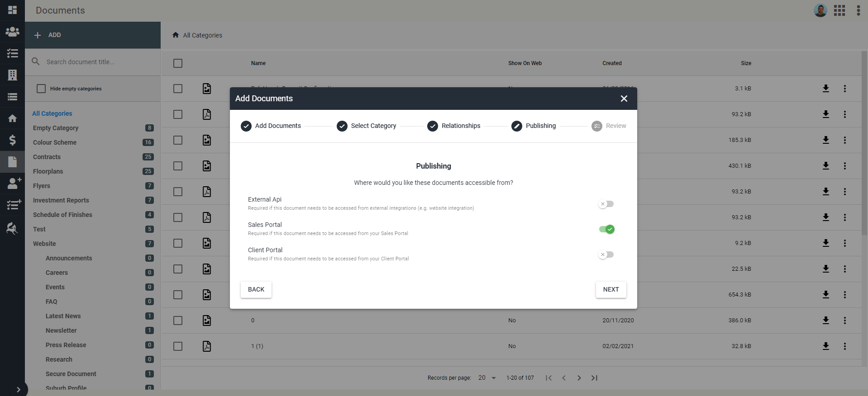Open the add-person icon in sidebar
868x396 pixels.
(x=14, y=183)
